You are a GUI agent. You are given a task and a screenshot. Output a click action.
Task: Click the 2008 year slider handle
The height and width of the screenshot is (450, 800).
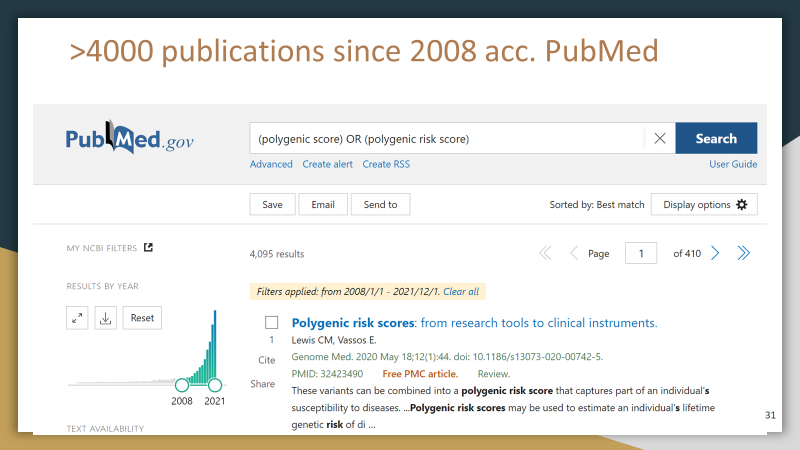[181, 384]
